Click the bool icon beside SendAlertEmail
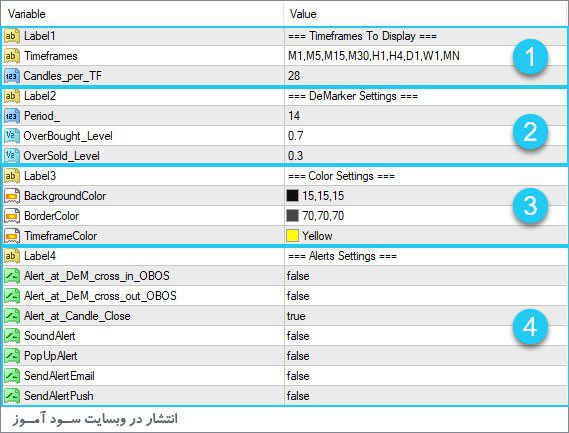Viewport: 569px width, 433px height. 12,376
